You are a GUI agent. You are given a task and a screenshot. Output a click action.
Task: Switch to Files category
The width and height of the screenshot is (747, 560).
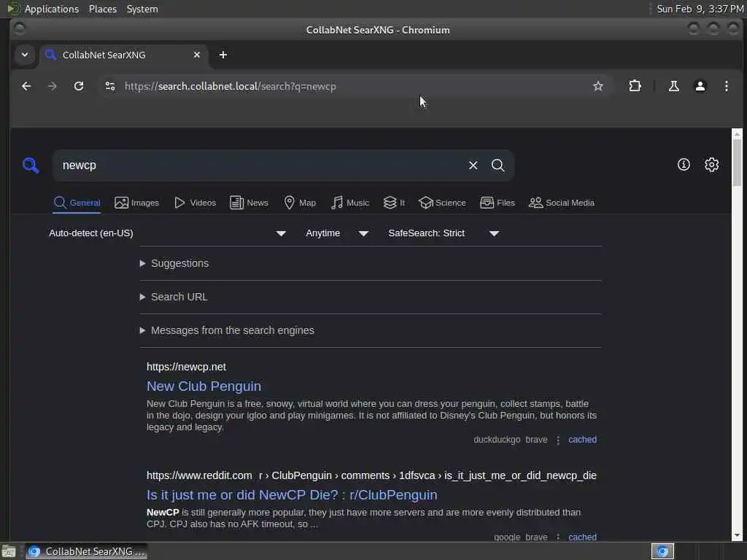(x=498, y=203)
